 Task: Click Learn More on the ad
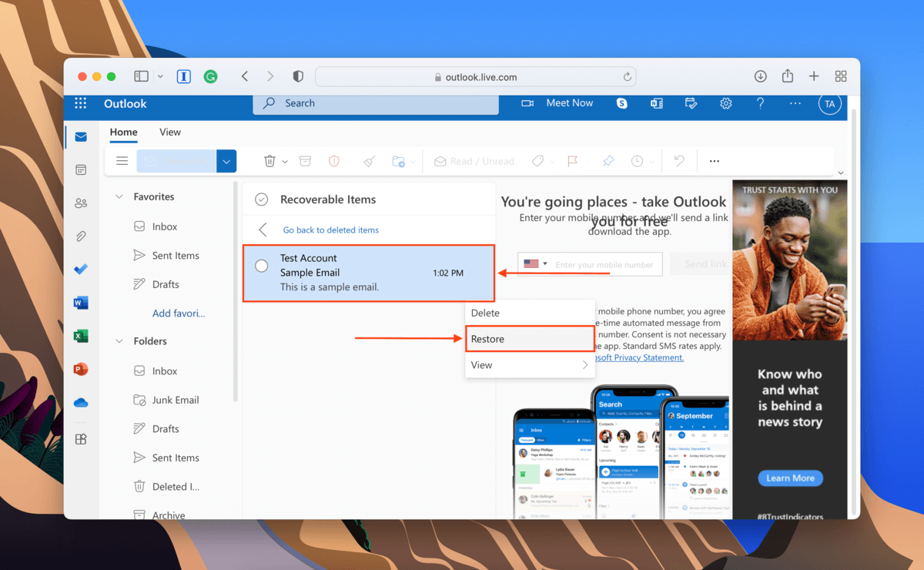pos(790,478)
